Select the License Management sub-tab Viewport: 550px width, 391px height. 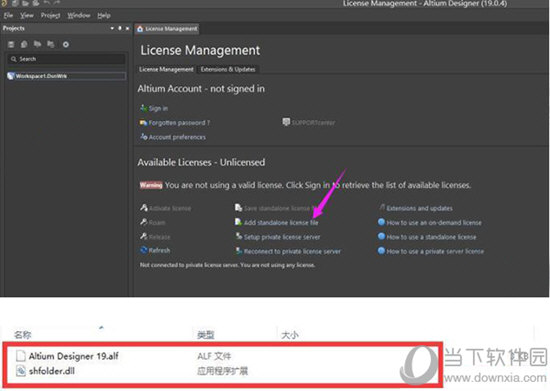pyautogui.click(x=166, y=69)
